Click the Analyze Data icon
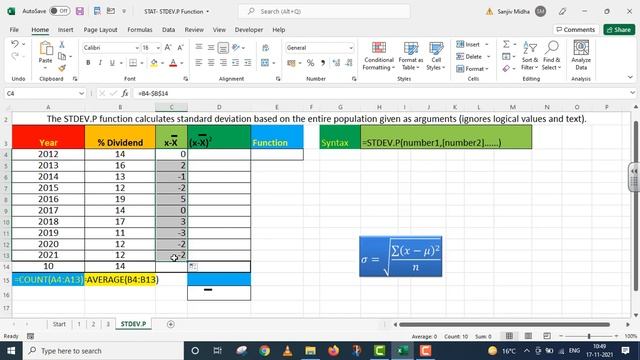 (x=581, y=48)
